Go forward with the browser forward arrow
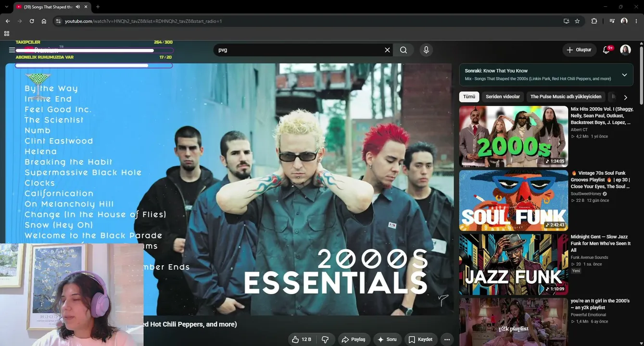 pyautogui.click(x=20, y=21)
